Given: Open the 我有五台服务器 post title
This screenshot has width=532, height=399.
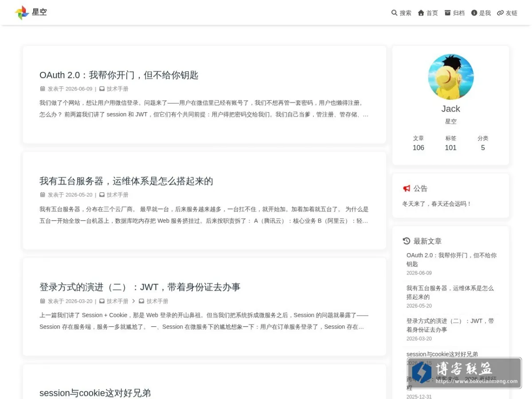Looking at the screenshot, I should click(126, 181).
